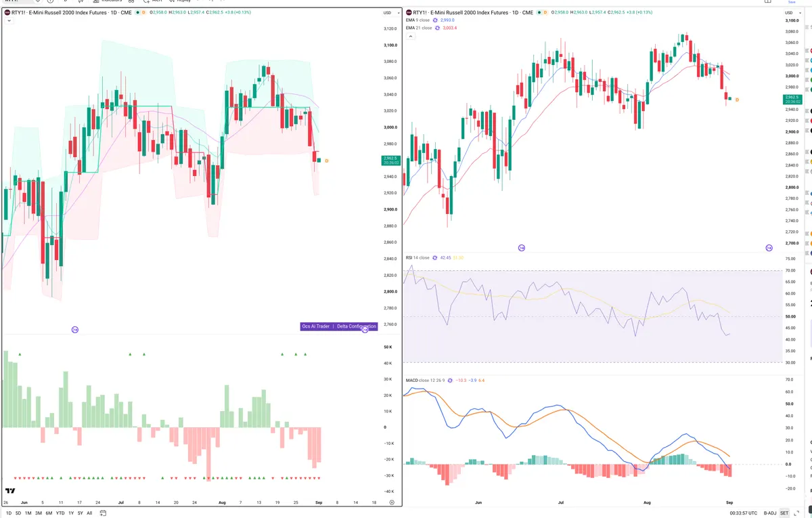Click the orange delayed-data D icon in right chart header
This screenshot has height=518, width=812.
pos(545,13)
